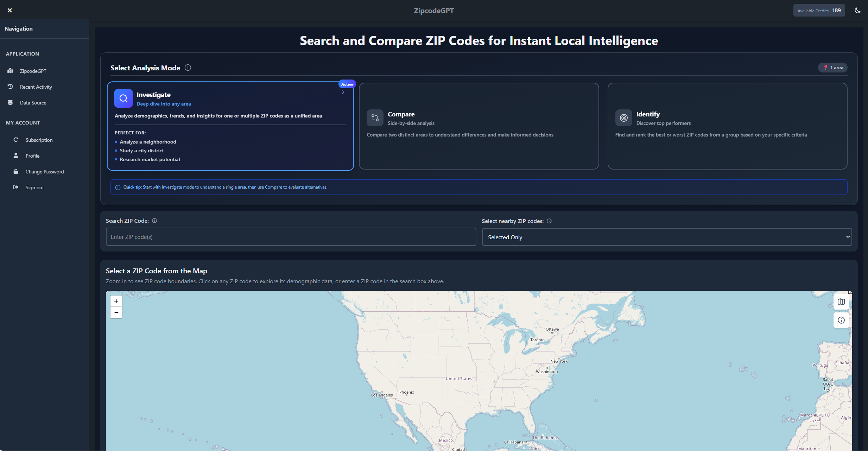This screenshot has width=868, height=451.
Task: Click Los Angeles label on map
Action: (382, 395)
